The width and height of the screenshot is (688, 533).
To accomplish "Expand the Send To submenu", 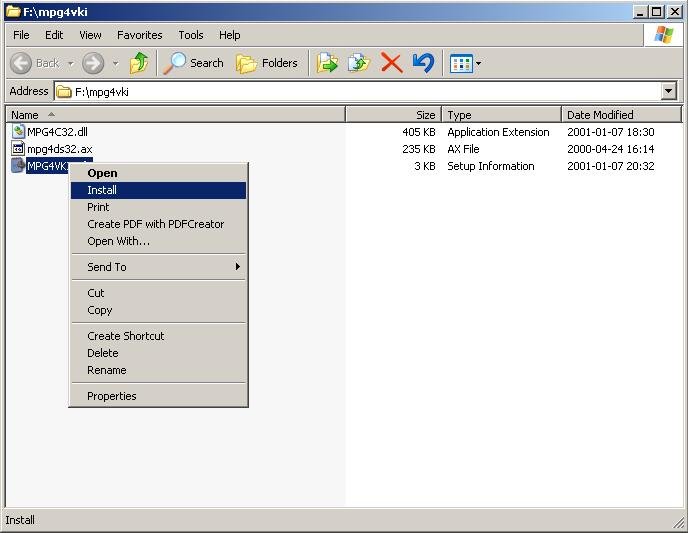I will point(158,267).
